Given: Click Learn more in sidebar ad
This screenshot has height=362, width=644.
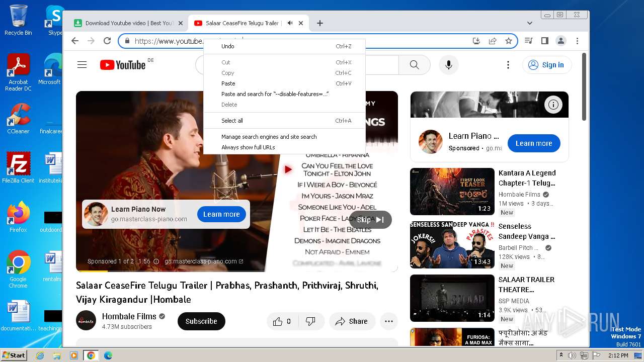Looking at the screenshot, I should [534, 143].
